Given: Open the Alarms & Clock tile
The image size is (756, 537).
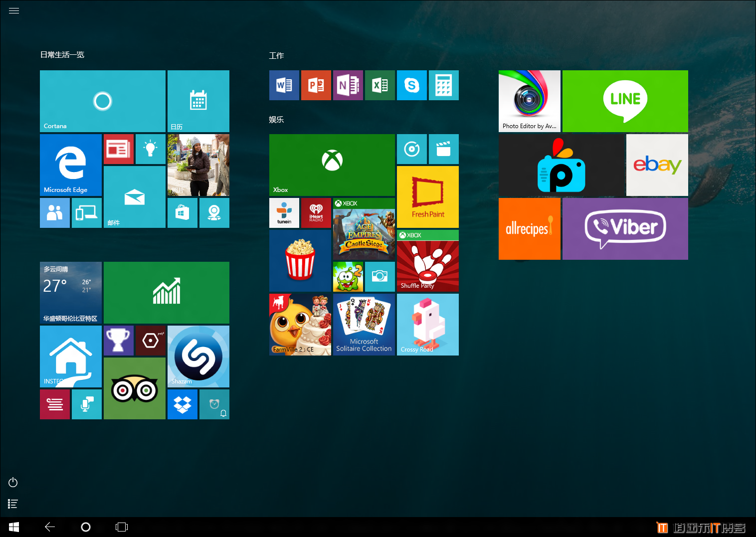Looking at the screenshot, I should point(214,404).
